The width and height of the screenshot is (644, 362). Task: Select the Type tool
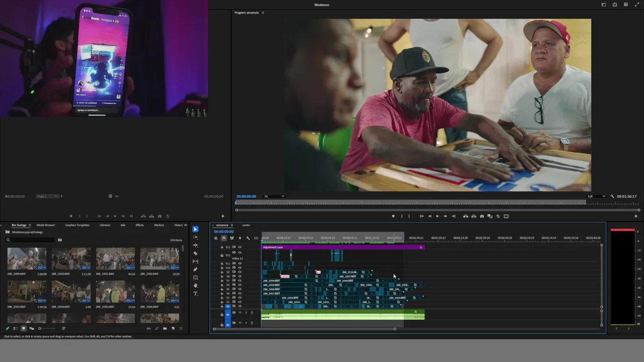(x=196, y=294)
